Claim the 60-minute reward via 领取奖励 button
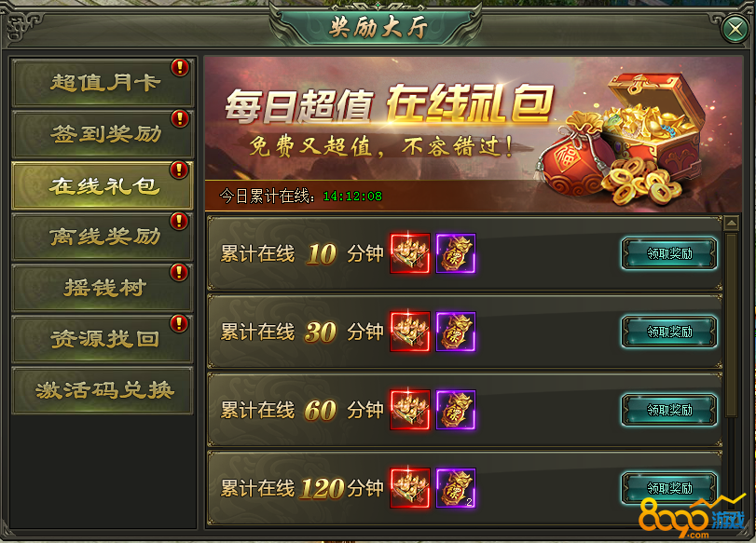The height and width of the screenshot is (543, 756). coord(669,410)
